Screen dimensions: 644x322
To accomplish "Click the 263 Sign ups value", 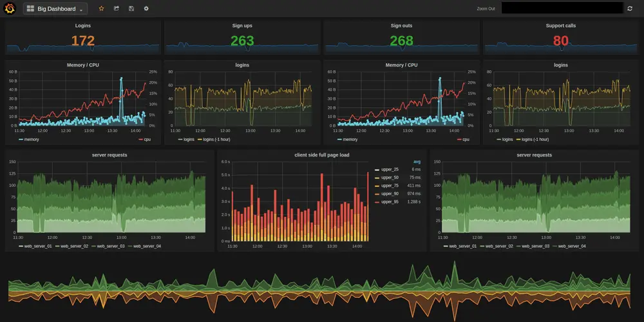I will click(x=242, y=41).
